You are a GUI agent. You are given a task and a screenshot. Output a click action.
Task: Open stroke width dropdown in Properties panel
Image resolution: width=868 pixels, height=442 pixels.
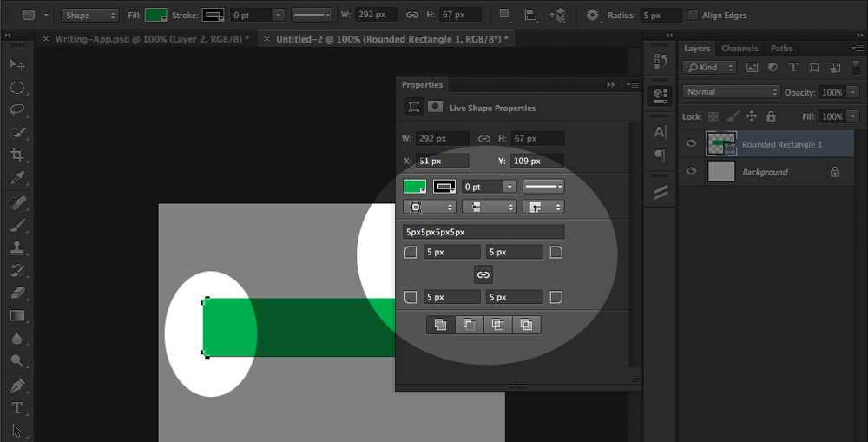point(509,187)
